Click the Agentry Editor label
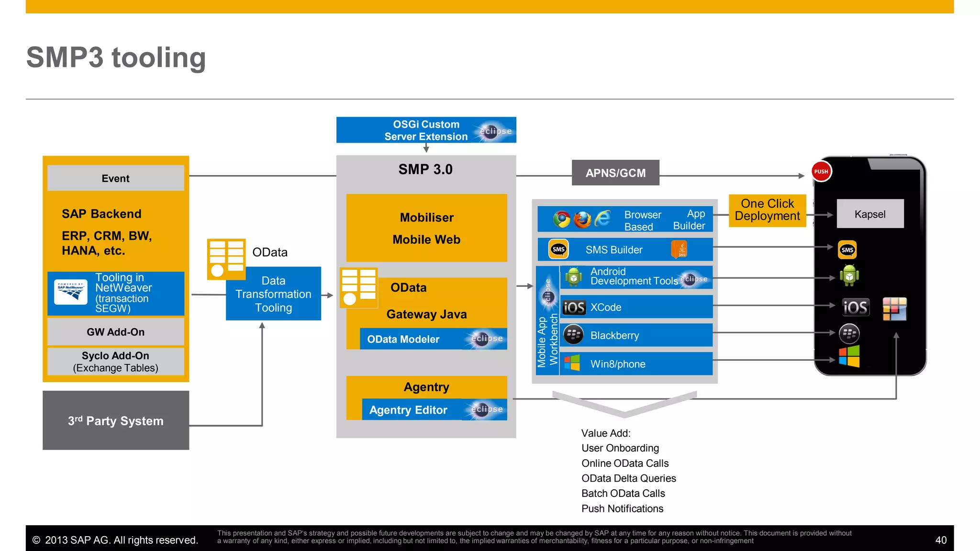The width and height of the screenshot is (980, 551). [x=408, y=410]
